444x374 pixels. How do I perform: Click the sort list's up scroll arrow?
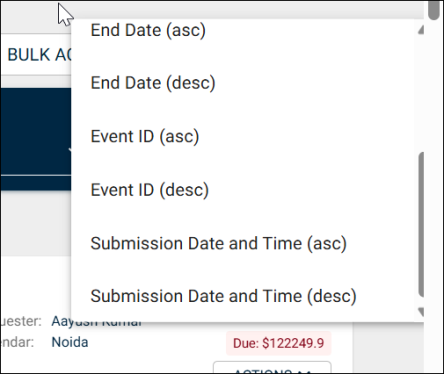(x=421, y=30)
